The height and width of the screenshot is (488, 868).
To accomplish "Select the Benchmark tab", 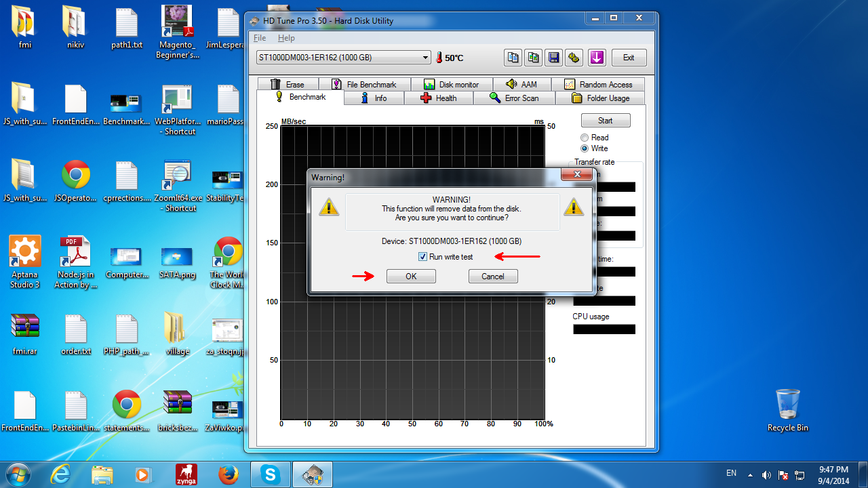I will tap(300, 98).
